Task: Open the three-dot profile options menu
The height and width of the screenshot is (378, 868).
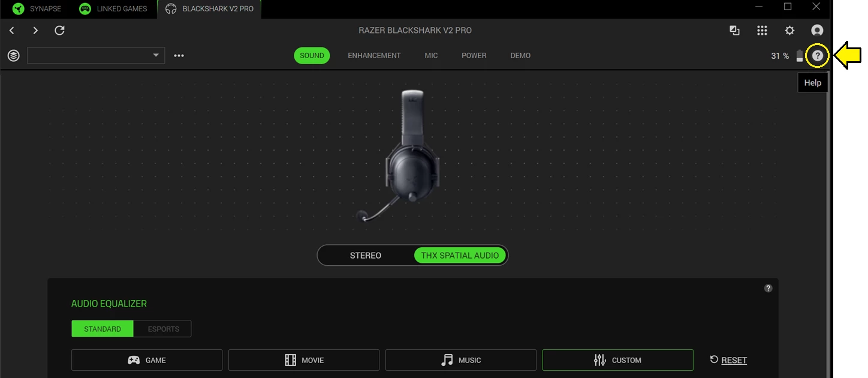Action: tap(179, 56)
